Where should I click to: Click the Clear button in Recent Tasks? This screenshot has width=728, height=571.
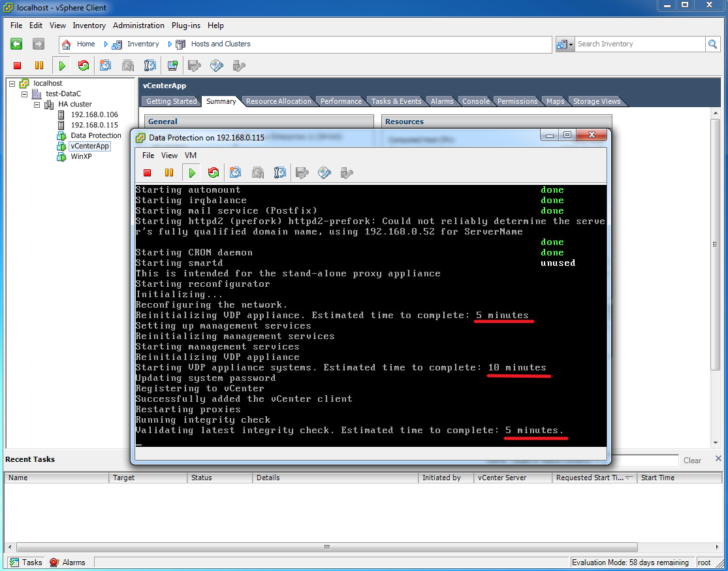coord(692,461)
